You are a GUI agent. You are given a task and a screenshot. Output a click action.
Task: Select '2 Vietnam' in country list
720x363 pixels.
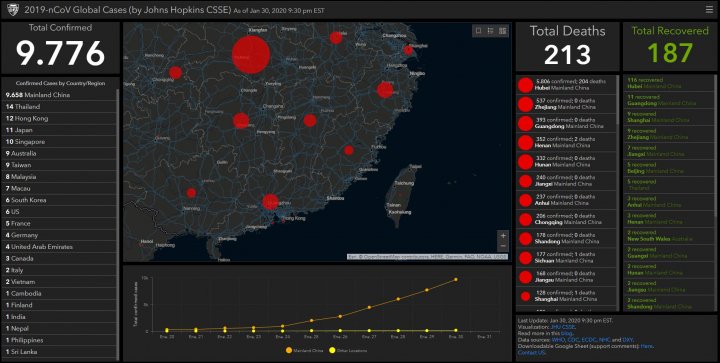59,282
